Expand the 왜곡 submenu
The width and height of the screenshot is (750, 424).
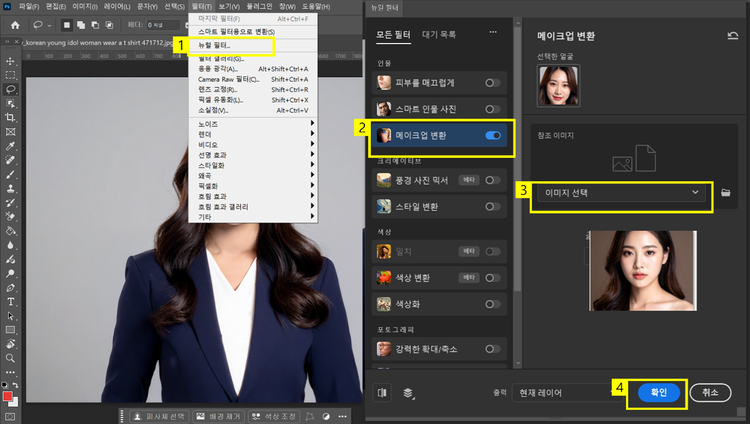[x=253, y=176]
